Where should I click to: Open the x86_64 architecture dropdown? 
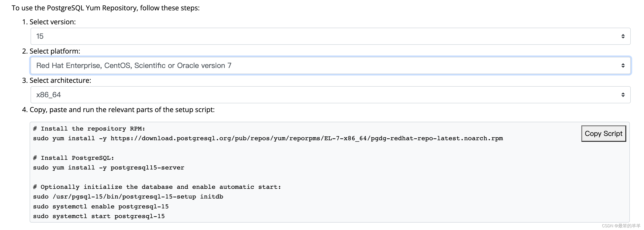click(330, 95)
